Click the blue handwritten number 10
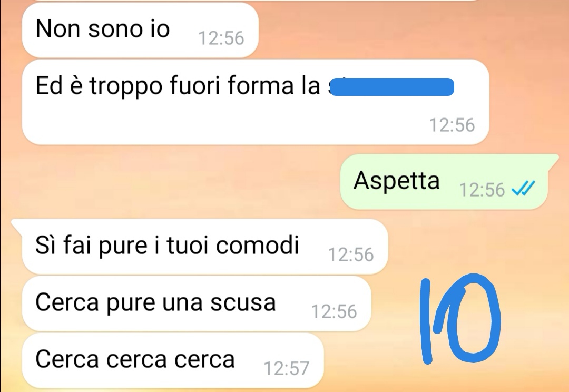This screenshot has height=392, width=569. tap(460, 319)
